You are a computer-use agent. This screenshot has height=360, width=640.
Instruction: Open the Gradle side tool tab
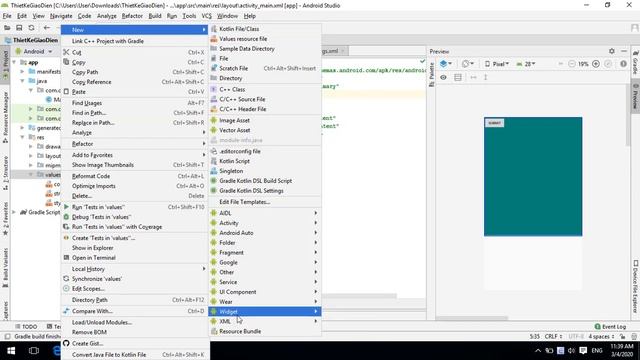[x=636, y=63]
